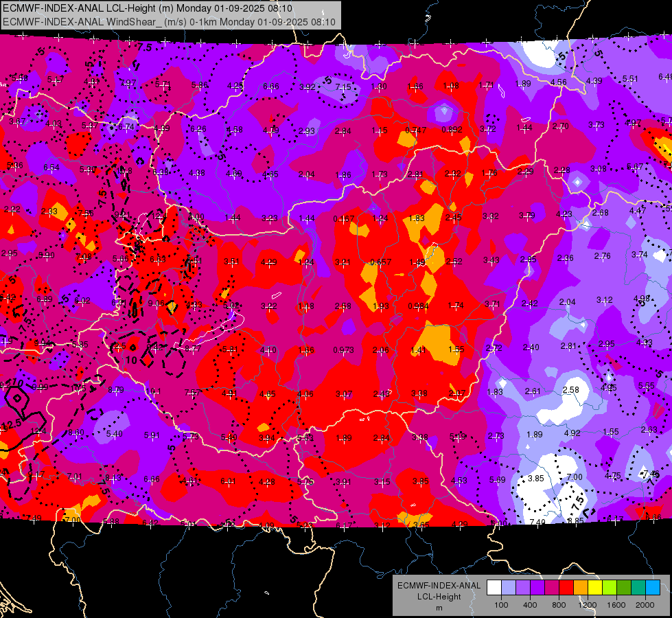Click the red legend swatch right of 800
The height and width of the screenshot is (618, 672).
pos(566,588)
